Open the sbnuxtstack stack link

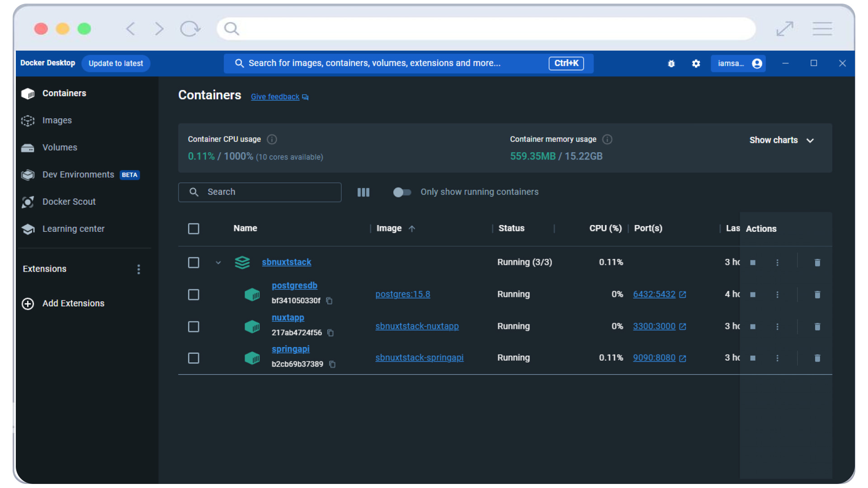point(287,263)
